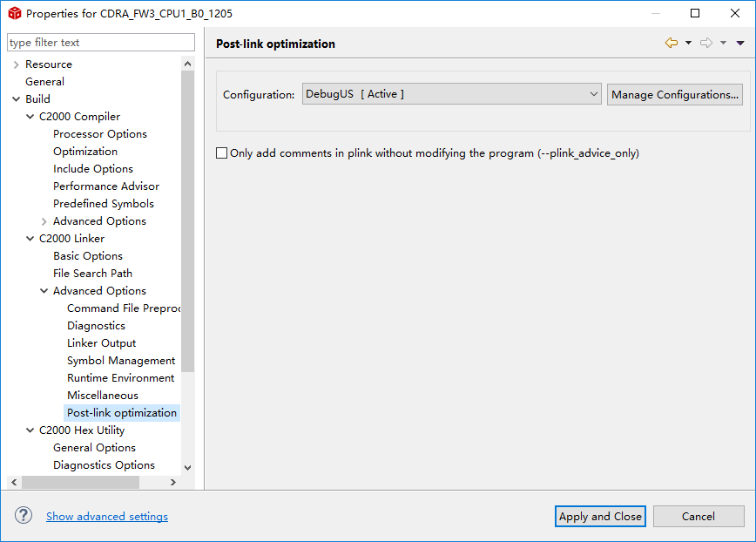Expand the Resource tree node
Viewport: 756px width, 542px height.
16,64
